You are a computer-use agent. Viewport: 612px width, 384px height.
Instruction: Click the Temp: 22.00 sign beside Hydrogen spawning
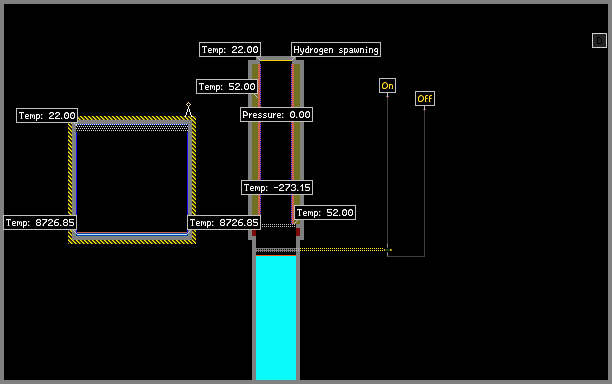click(x=230, y=50)
